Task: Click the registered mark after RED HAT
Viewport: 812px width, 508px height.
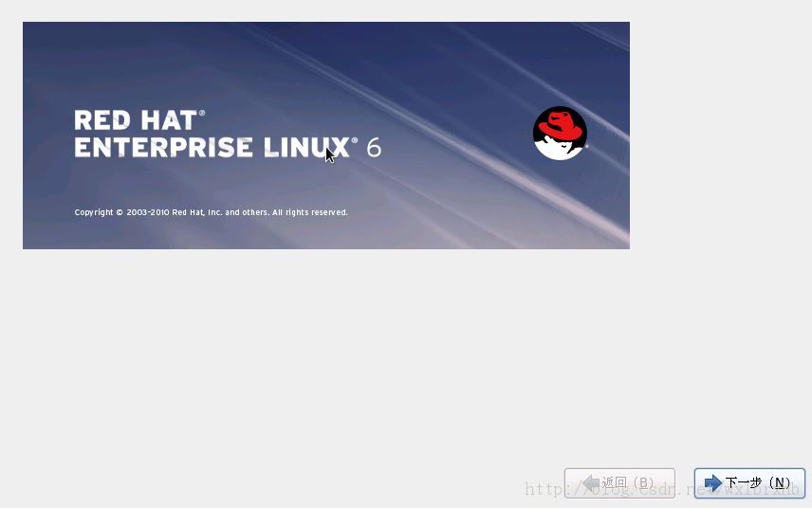Action: (201, 112)
